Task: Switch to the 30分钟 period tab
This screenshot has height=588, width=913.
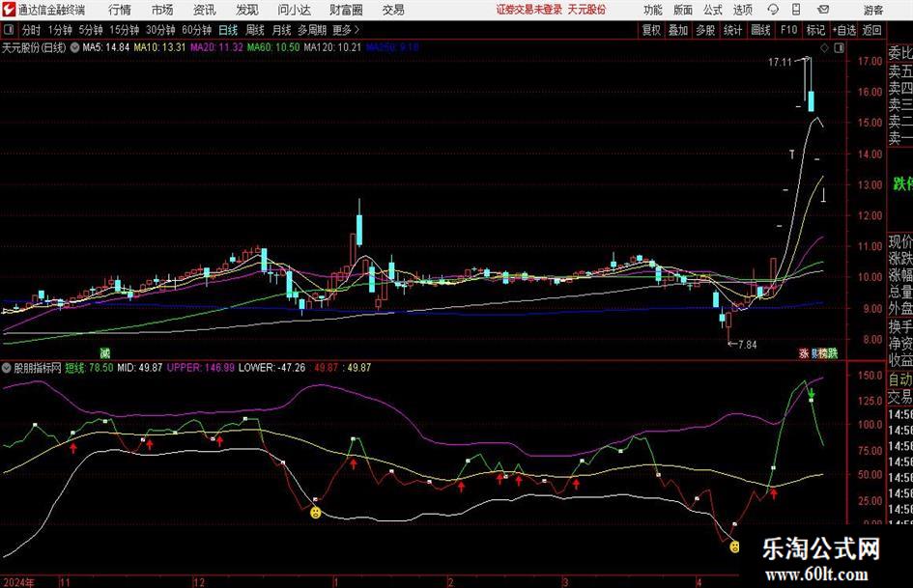Action: coord(160,30)
